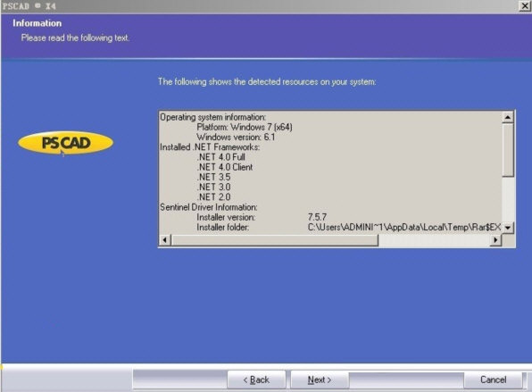Cancel the PSCAD installation
The width and height of the screenshot is (532, 392).
(493, 379)
